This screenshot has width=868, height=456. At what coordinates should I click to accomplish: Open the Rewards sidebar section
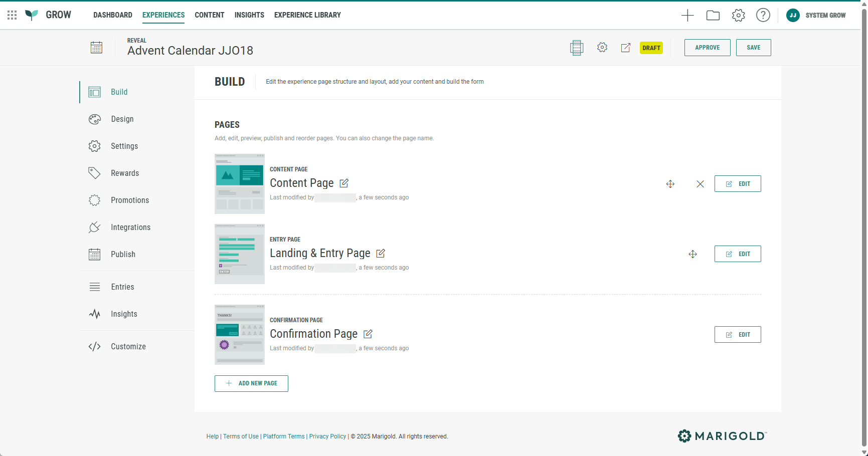click(124, 173)
